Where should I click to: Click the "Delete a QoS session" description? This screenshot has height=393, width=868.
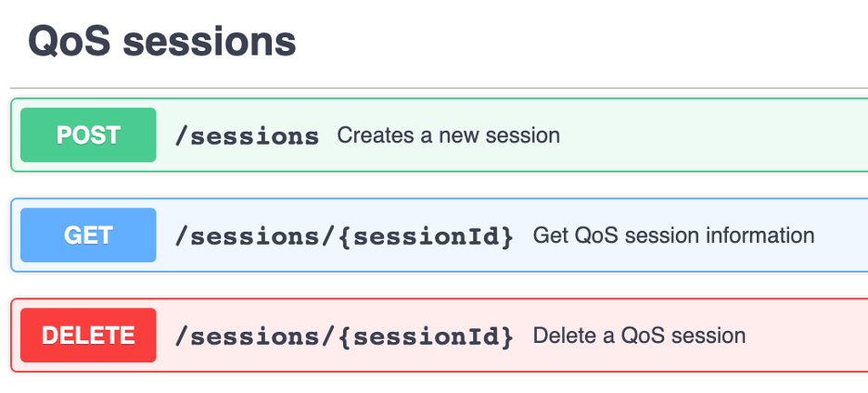coord(639,335)
